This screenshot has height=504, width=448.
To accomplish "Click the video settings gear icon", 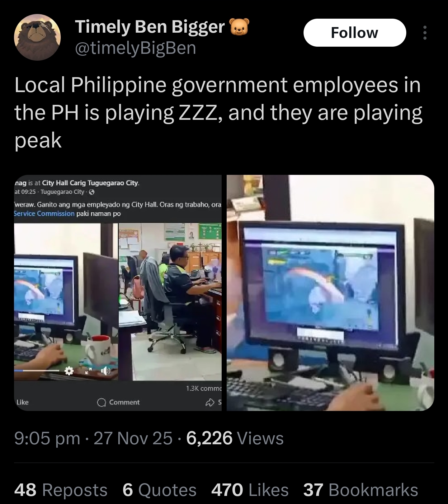I will point(69,371).
